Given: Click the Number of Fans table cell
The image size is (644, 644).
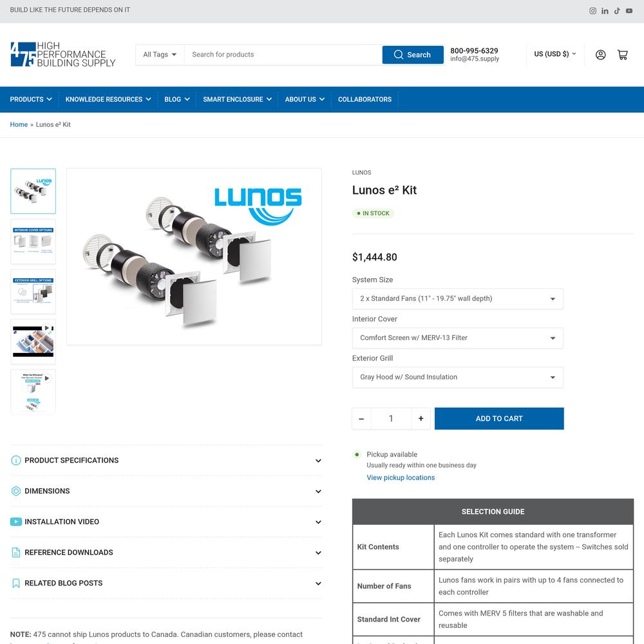Looking at the screenshot, I should coord(393,586).
